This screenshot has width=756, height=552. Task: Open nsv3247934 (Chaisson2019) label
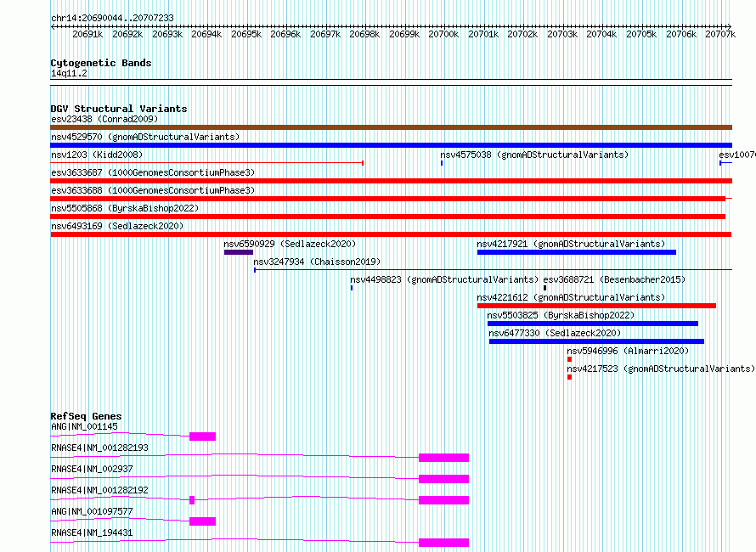[317, 262]
